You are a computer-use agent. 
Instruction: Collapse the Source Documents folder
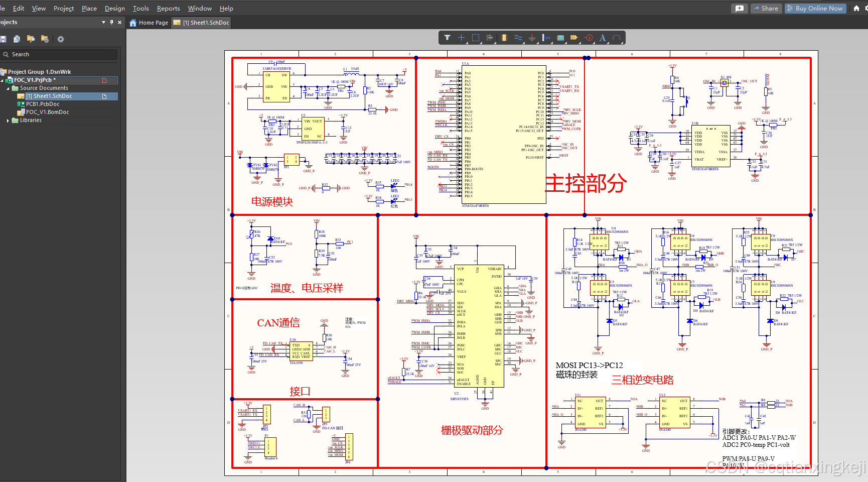8,88
